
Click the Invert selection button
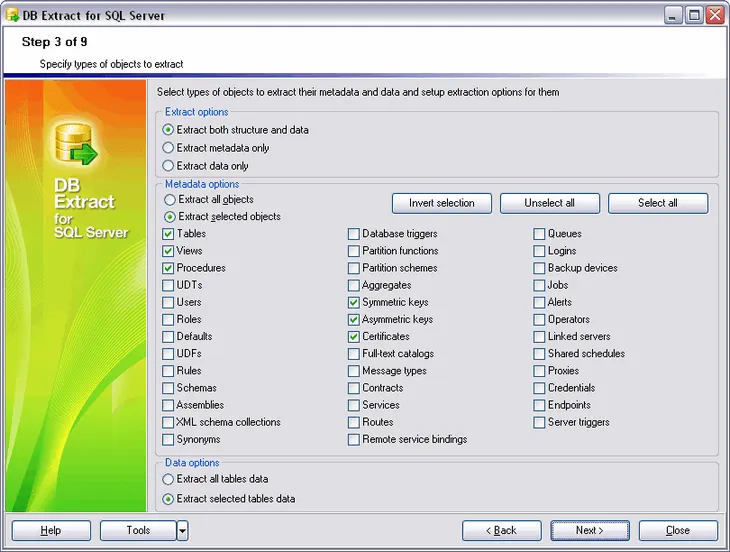[x=441, y=203]
